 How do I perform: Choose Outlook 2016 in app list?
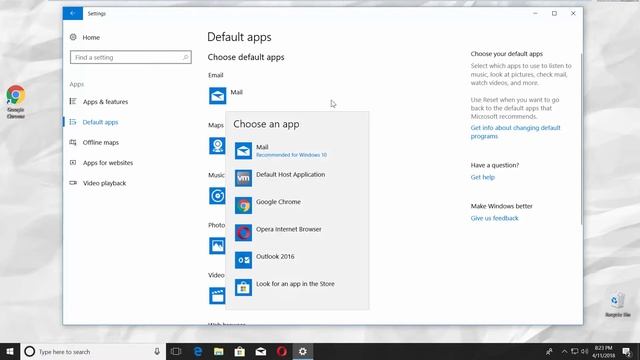tap(297, 260)
